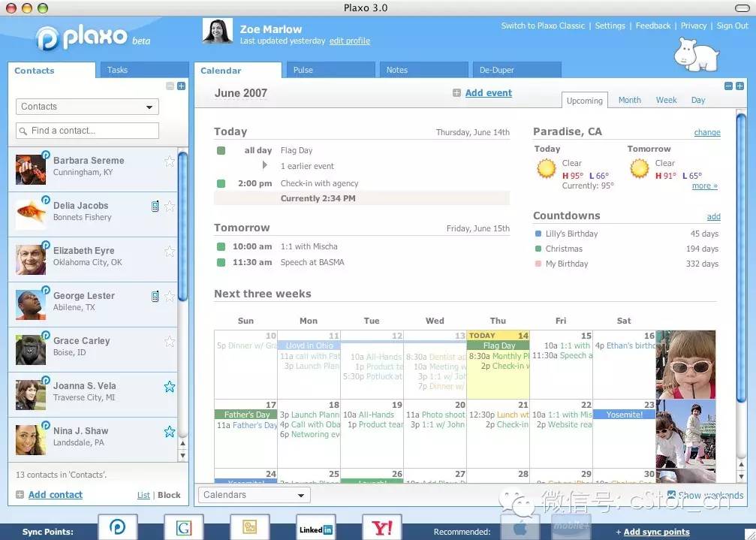
Task: Click the phone icon beside George Lester
Action: click(x=155, y=296)
